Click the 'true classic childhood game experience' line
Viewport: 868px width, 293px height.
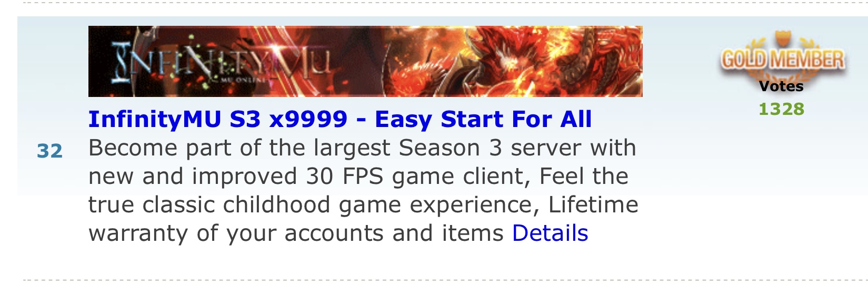(x=314, y=205)
